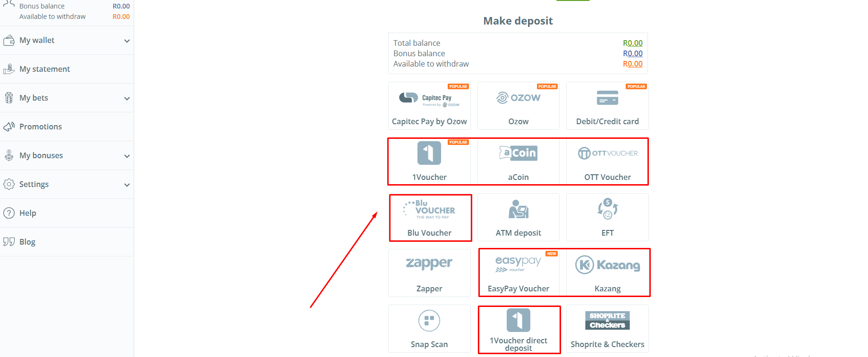Viewport: 868px width, 357px height.
Task: Click the green Total balance amount link
Action: click(632, 43)
